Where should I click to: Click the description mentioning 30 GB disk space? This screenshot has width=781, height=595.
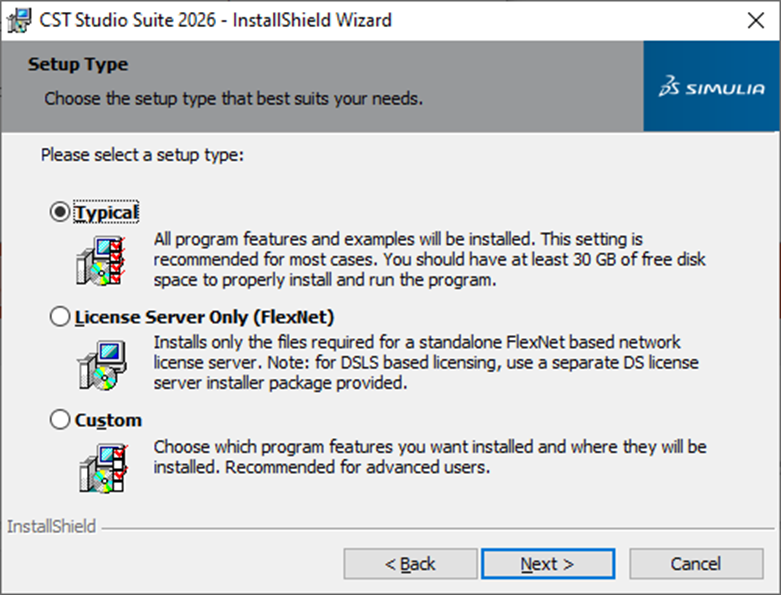[x=430, y=260]
